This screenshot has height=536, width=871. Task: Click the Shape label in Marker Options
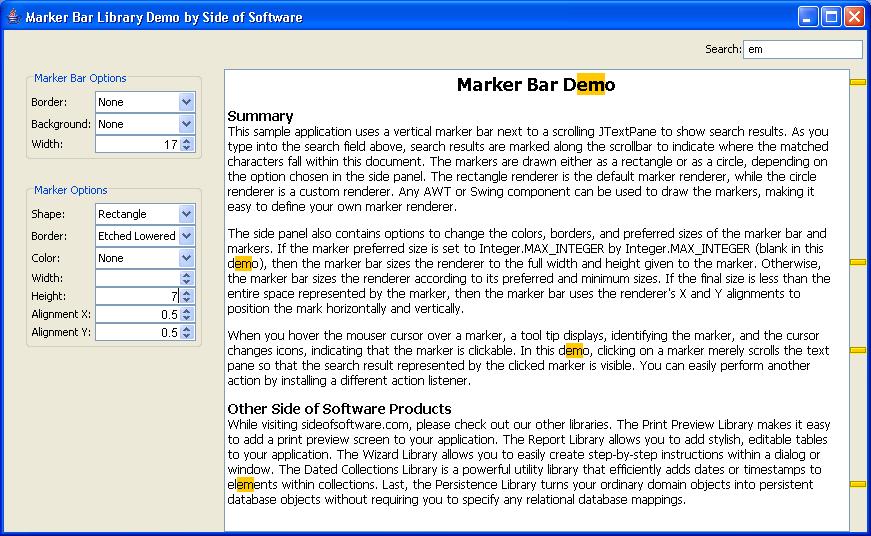click(x=48, y=214)
